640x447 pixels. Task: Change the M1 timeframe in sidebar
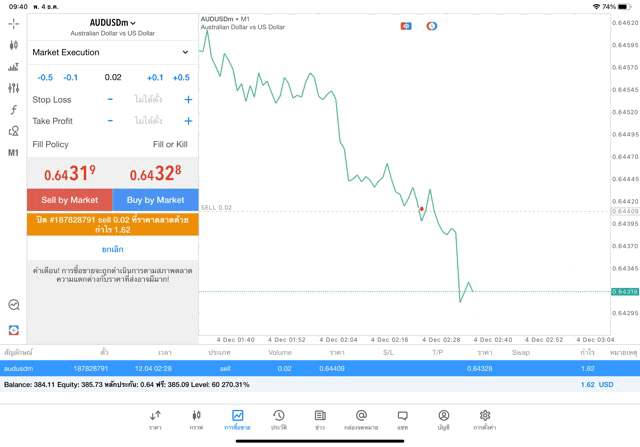click(x=14, y=153)
